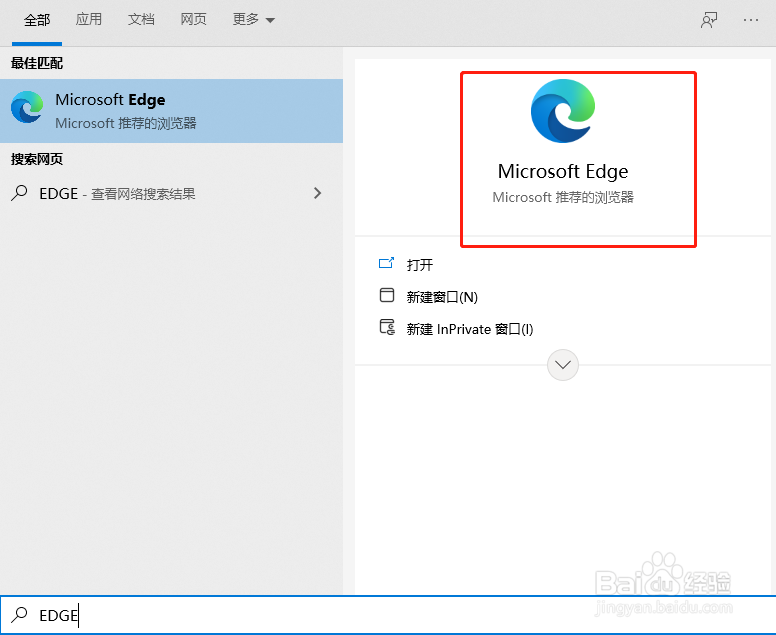Image resolution: width=776 pixels, height=635 pixels.
Task: Click 打开 to open Edge
Action: tap(420, 265)
